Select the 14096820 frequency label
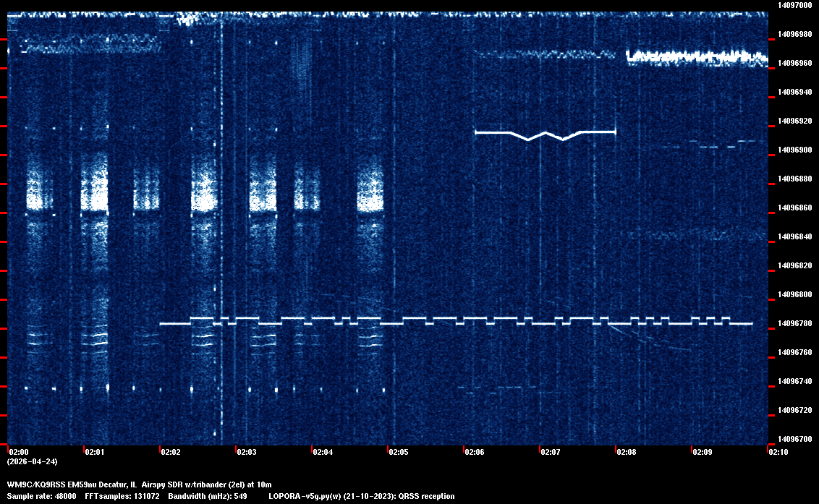819x504 pixels. [794, 265]
